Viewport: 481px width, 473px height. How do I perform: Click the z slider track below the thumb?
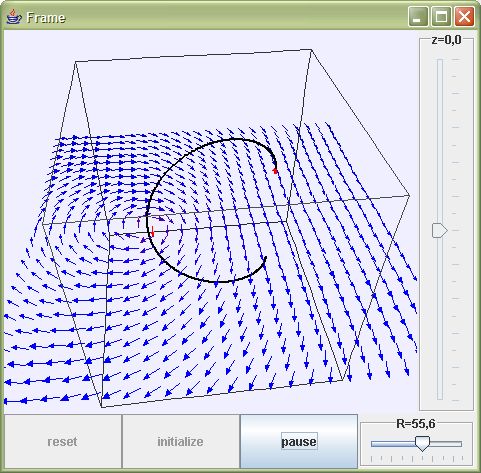click(440, 318)
